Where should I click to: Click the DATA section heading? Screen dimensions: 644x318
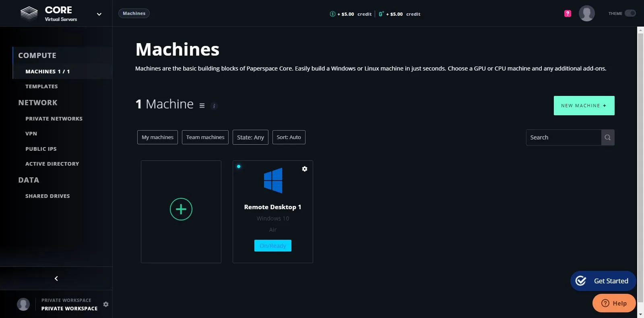pos(29,180)
